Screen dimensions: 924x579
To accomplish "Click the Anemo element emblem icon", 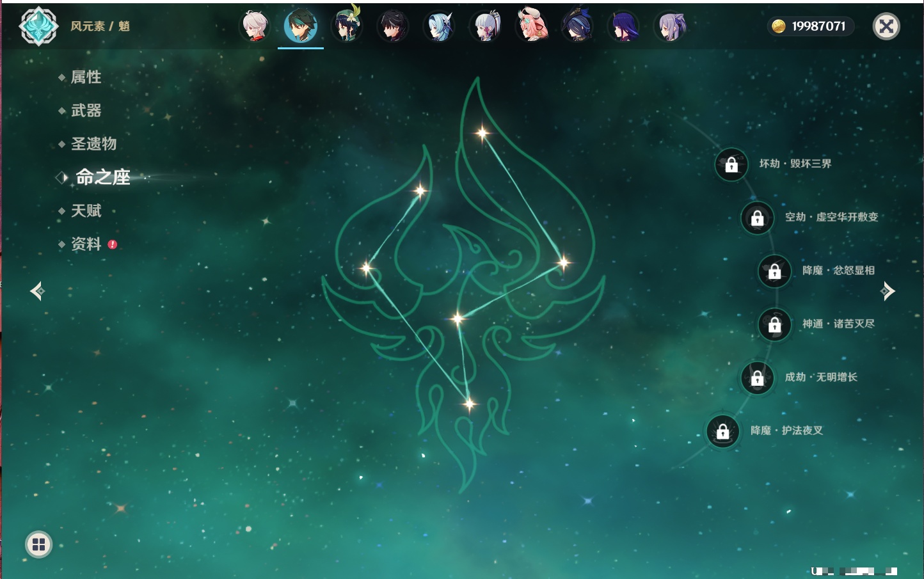I will (x=38, y=26).
